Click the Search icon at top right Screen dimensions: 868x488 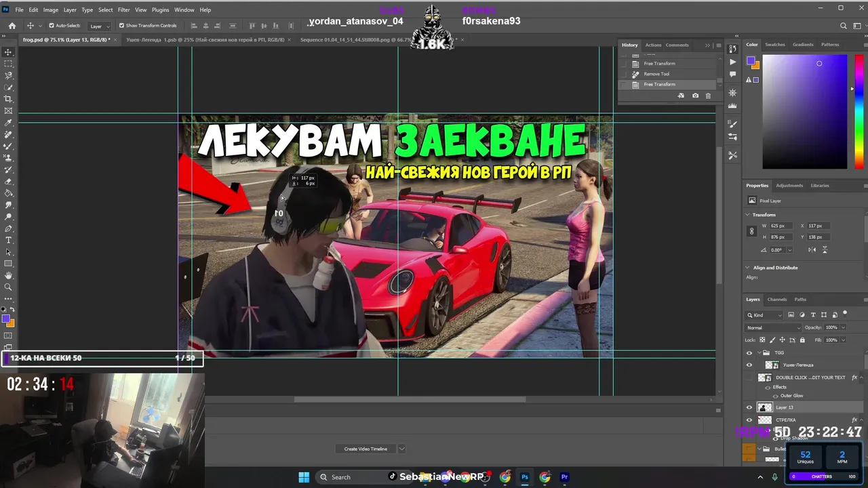(x=844, y=26)
